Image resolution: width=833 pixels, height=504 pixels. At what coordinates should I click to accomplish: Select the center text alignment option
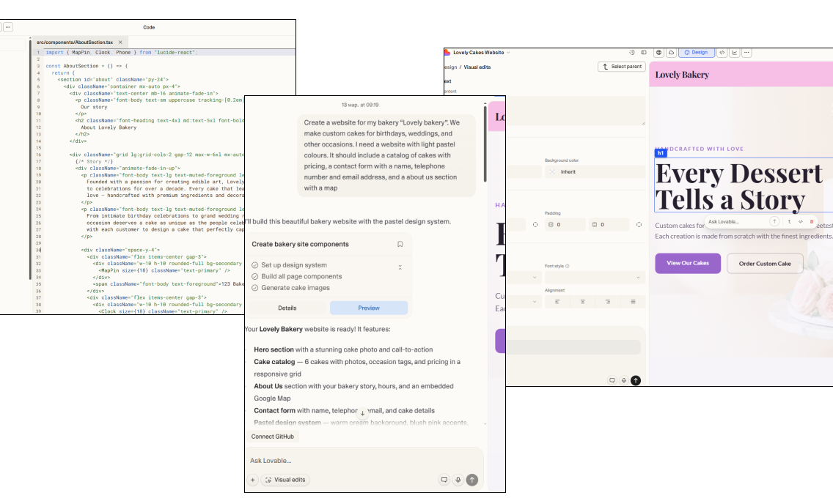(583, 301)
